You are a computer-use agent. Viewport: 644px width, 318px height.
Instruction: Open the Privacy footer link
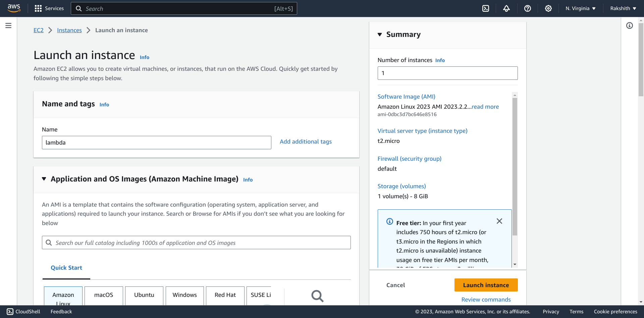(551, 312)
